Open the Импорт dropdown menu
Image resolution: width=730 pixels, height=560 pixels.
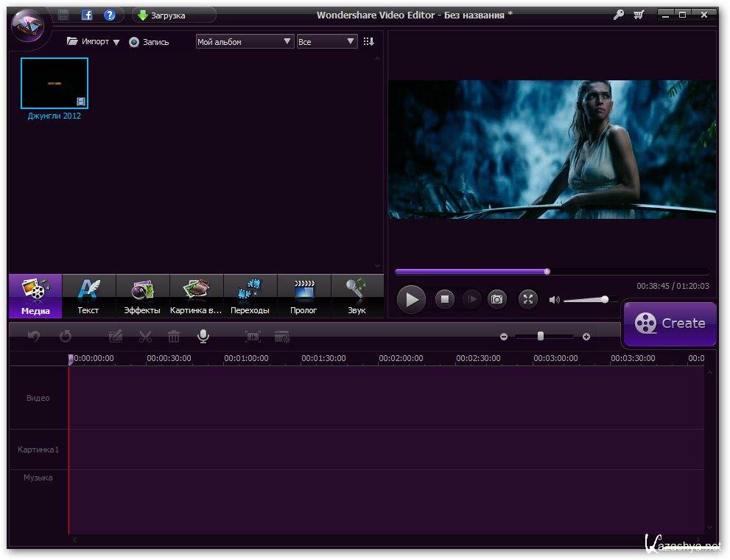coord(94,42)
